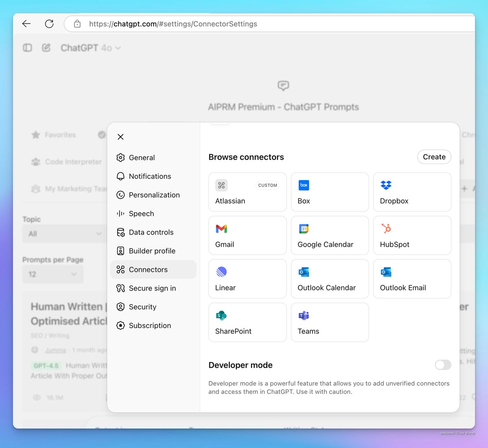Click the Google Calendar logo icon
Viewport: 488px width, 448px height.
304,229
